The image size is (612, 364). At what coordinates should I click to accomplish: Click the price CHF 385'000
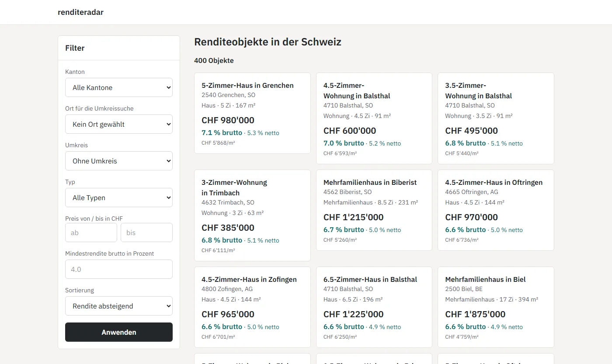point(228,228)
